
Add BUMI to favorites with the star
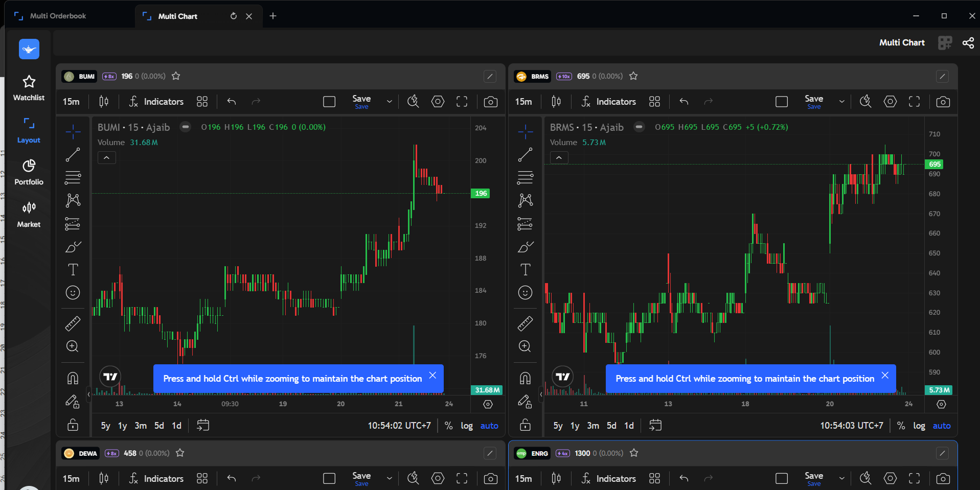(x=176, y=76)
